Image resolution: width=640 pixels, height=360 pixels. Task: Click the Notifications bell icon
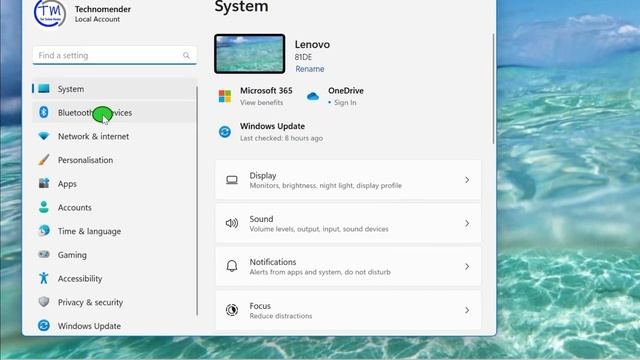click(232, 266)
